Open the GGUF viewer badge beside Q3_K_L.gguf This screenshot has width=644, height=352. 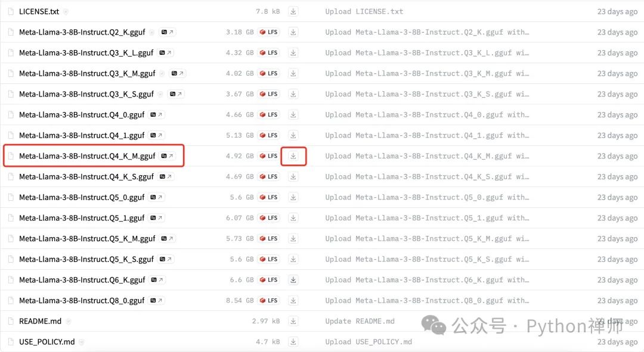pyautogui.click(x=166, y=52)
